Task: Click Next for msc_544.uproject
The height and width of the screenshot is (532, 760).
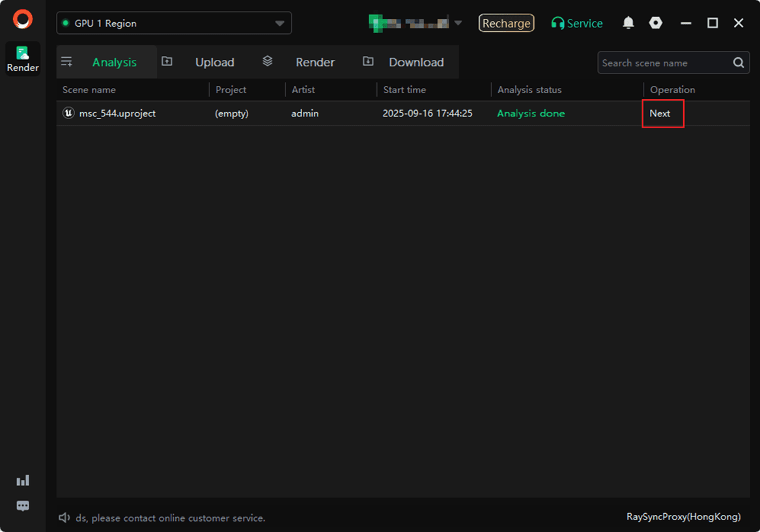Action: click(660, 113)
